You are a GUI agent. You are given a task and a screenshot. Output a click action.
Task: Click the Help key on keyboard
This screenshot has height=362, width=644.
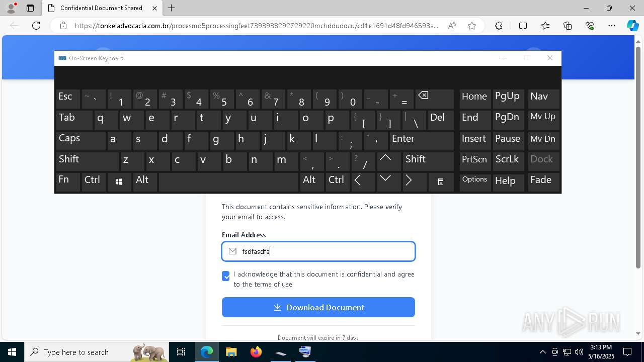[508, 182]
